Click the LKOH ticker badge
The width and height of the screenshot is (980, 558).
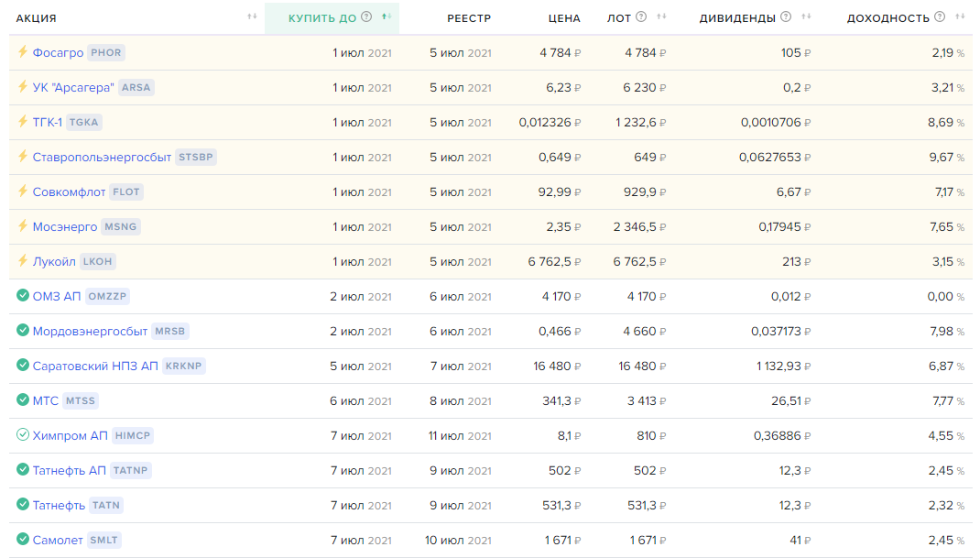[97, 261]
